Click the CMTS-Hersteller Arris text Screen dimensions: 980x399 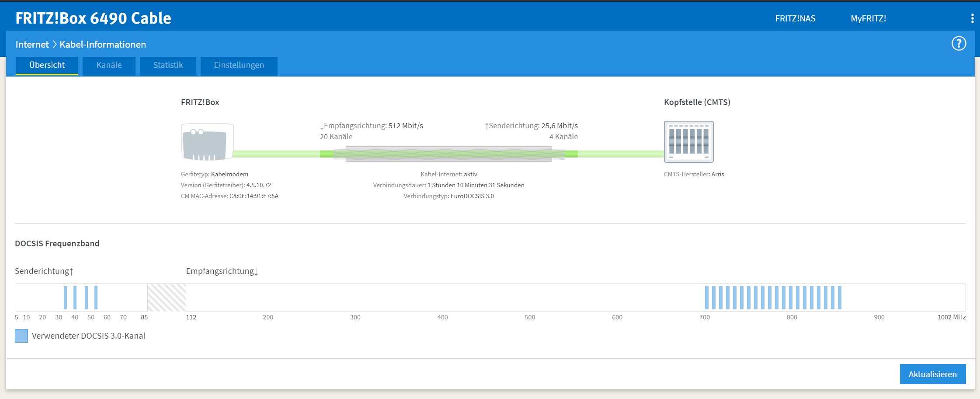coord(694,174)
